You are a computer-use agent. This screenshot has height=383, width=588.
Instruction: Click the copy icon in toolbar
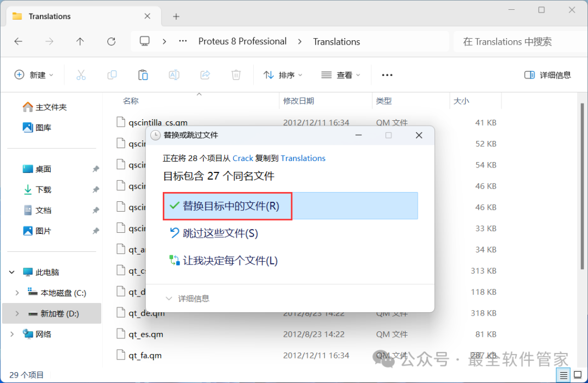click(x=112, y=75)
